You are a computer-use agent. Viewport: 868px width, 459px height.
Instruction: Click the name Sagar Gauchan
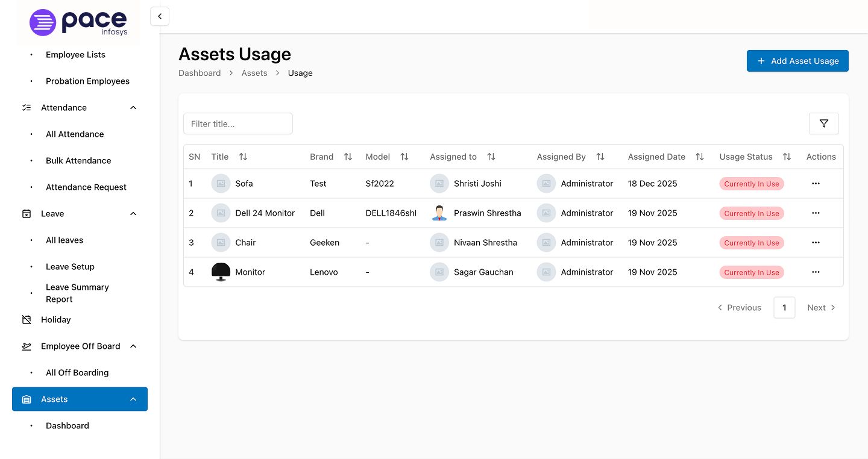(483, 272)
